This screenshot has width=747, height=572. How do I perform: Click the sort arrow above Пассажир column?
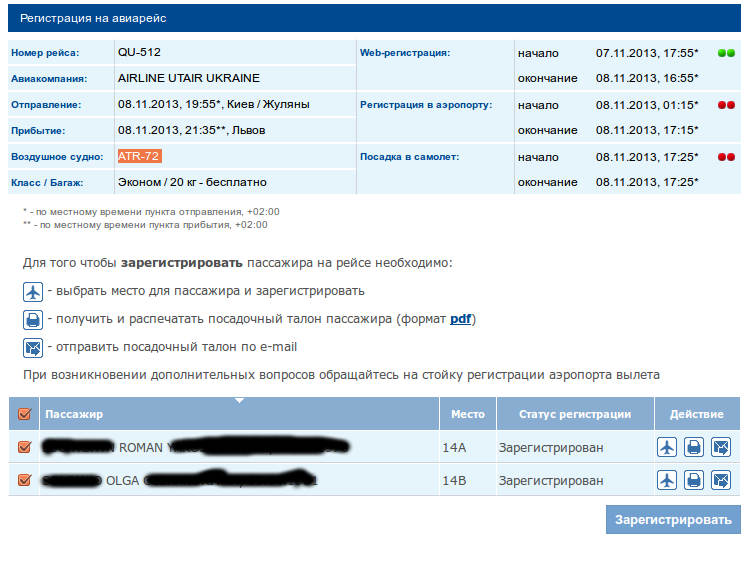click(x=238, y=402)
